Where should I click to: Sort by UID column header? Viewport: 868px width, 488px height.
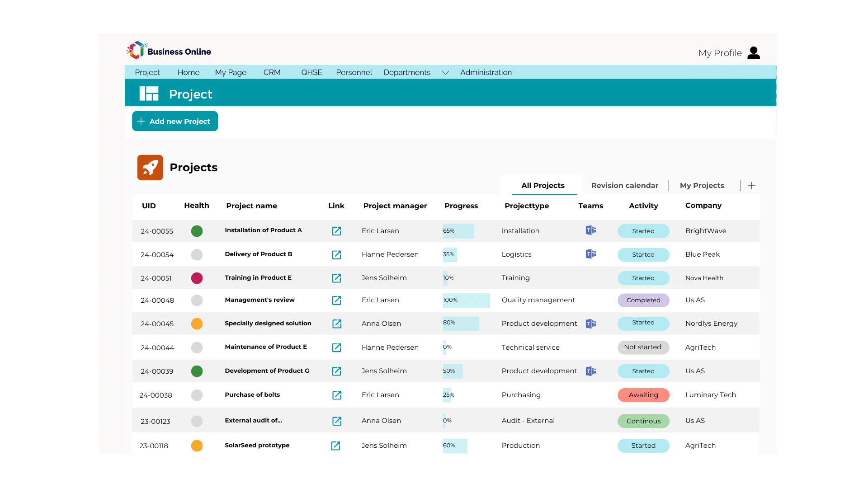[x=149, y=206]
